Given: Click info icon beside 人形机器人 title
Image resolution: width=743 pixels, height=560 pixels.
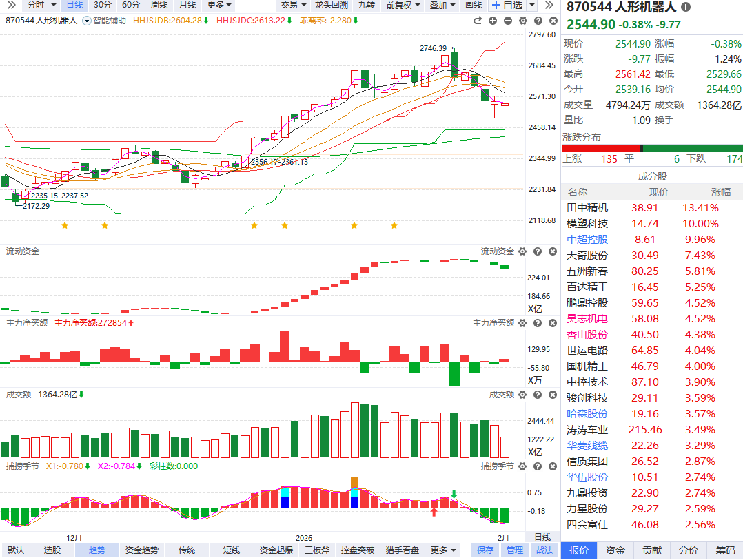Looking at the screenshot, I should tap(685, 7).
